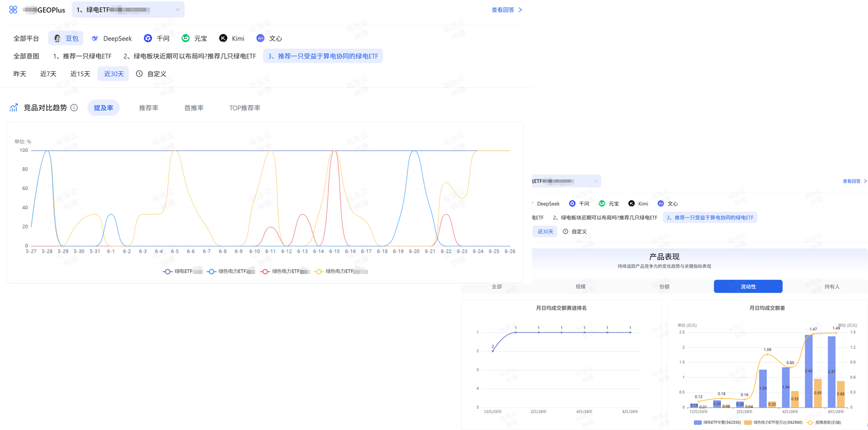This screenshot has width=868, height=430.
Task: Click the info icon after 竞品对比趋势
Action: 74,108
